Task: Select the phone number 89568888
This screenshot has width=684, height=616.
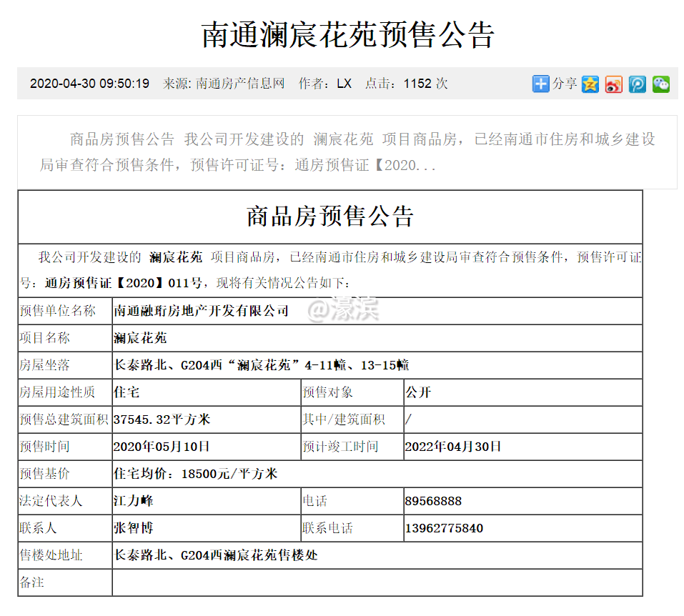Action: (x=435, y=501)
